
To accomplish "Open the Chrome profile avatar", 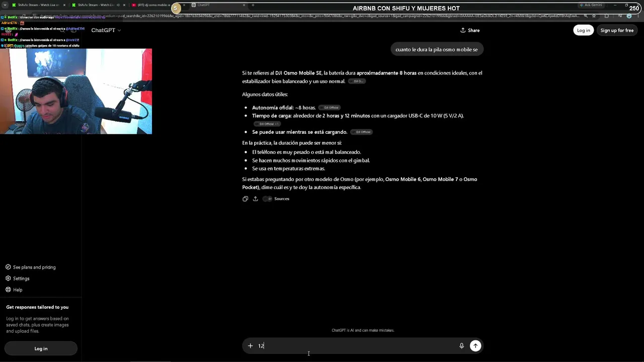I will pyautogui.click(x=629, y=16).
